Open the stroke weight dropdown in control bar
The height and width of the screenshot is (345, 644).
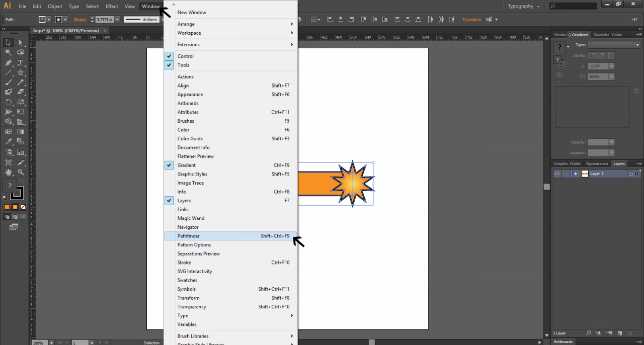coord(117,20)
